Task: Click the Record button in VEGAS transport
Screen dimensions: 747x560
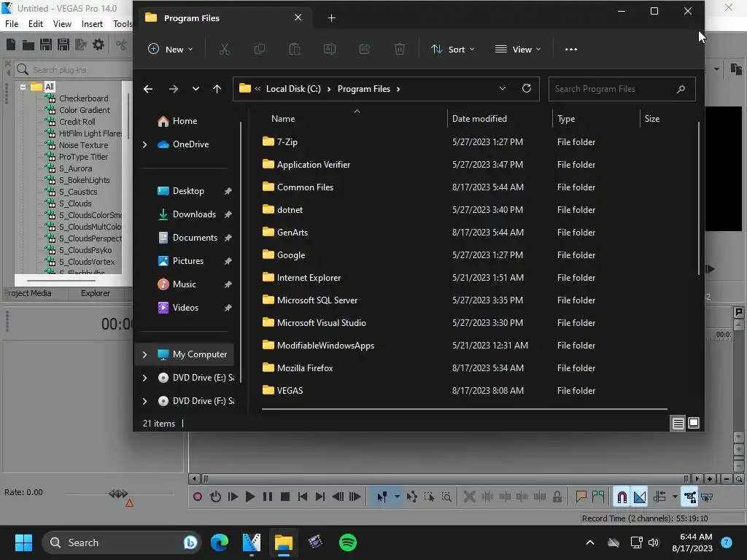Action: click(x=197, y=497)
